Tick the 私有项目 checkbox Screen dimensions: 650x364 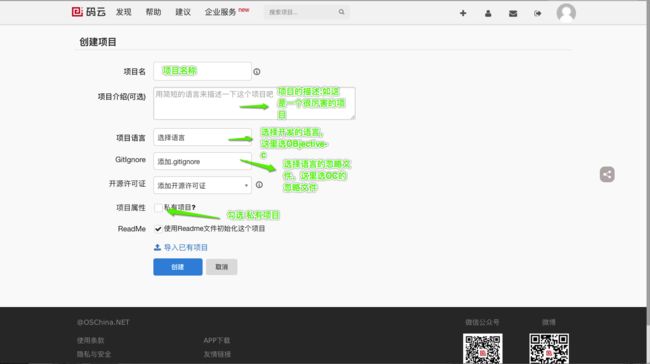[x=158, y=207]
